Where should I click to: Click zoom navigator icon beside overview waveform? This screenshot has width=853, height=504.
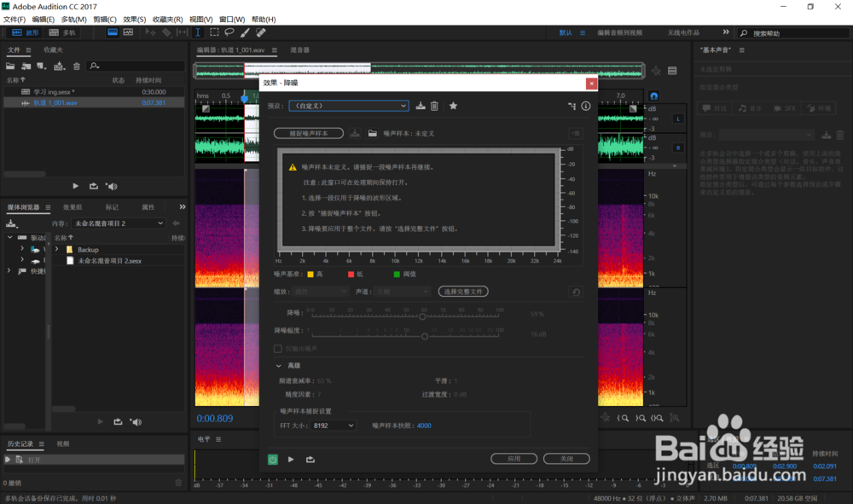pyautogui.click(x=656, y=71)
